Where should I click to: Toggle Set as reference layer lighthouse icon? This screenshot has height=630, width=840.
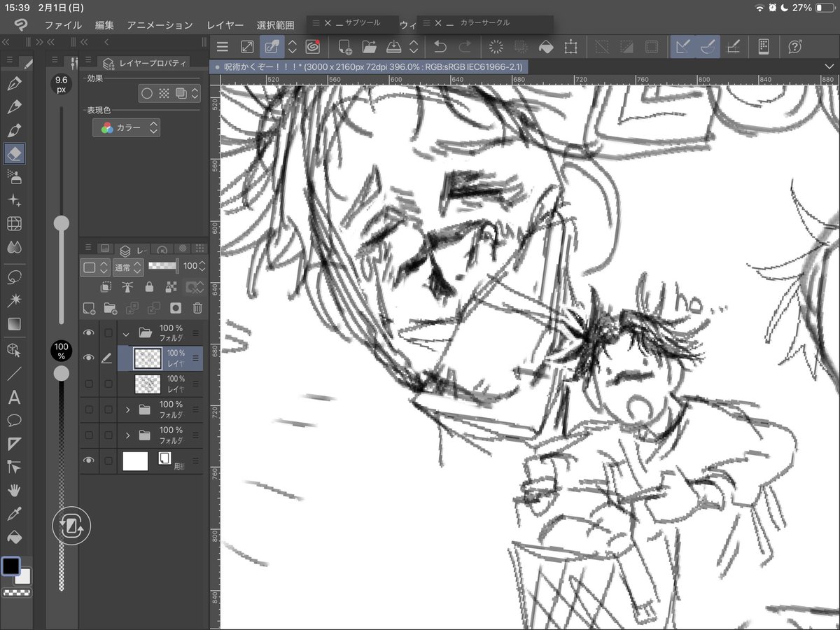click(x=127, y=287)
